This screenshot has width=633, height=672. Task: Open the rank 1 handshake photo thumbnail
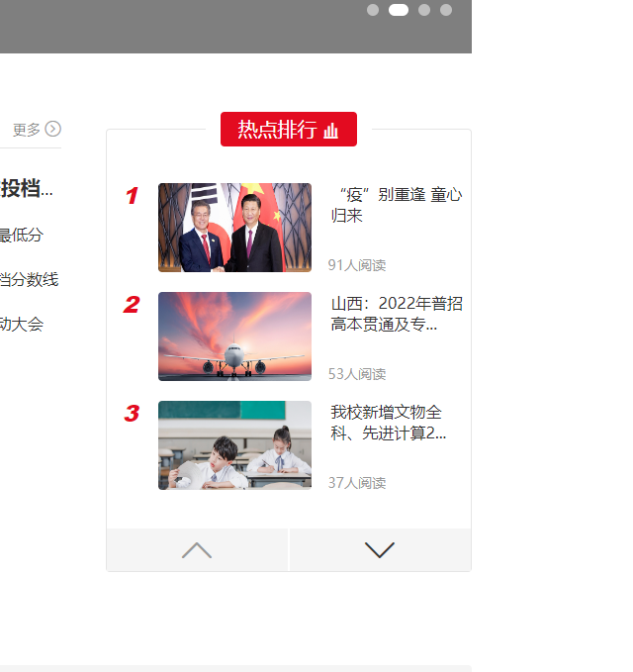click(x=234, y=228)
